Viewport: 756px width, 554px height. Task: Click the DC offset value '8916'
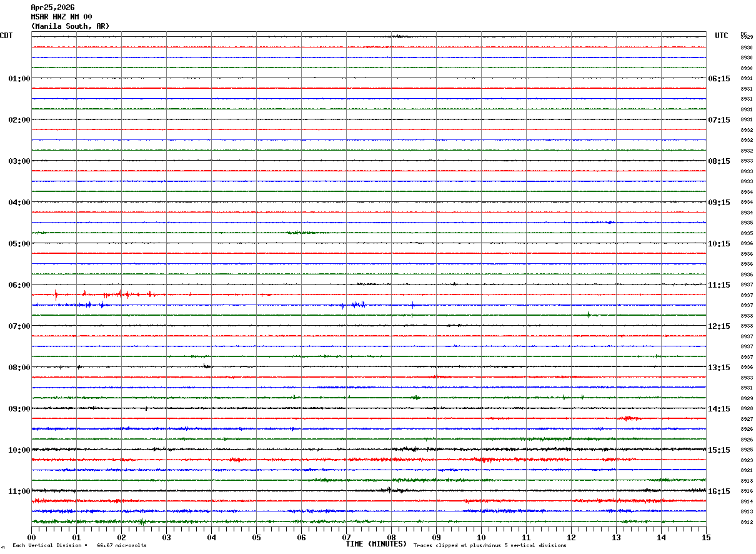(x=747, y=491)
